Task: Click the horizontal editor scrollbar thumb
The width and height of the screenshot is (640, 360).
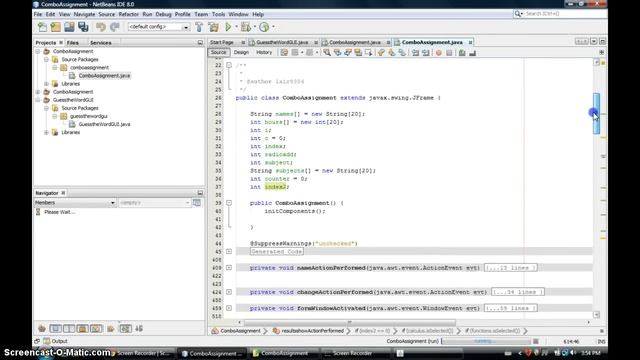Action: pos(349,322)
